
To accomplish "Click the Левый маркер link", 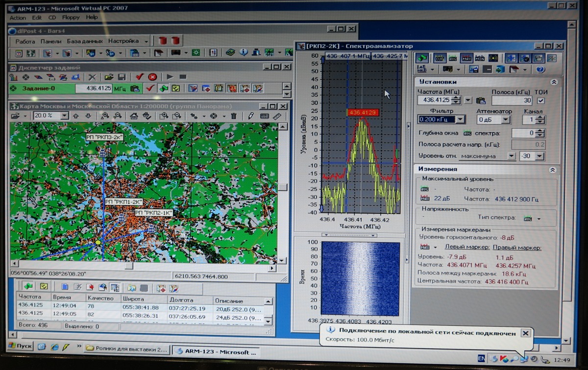I will [467, 247].
